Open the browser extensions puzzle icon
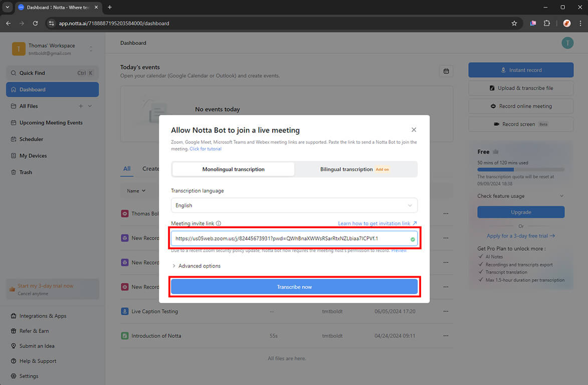The image size is (588, 385). pos(547,23)
